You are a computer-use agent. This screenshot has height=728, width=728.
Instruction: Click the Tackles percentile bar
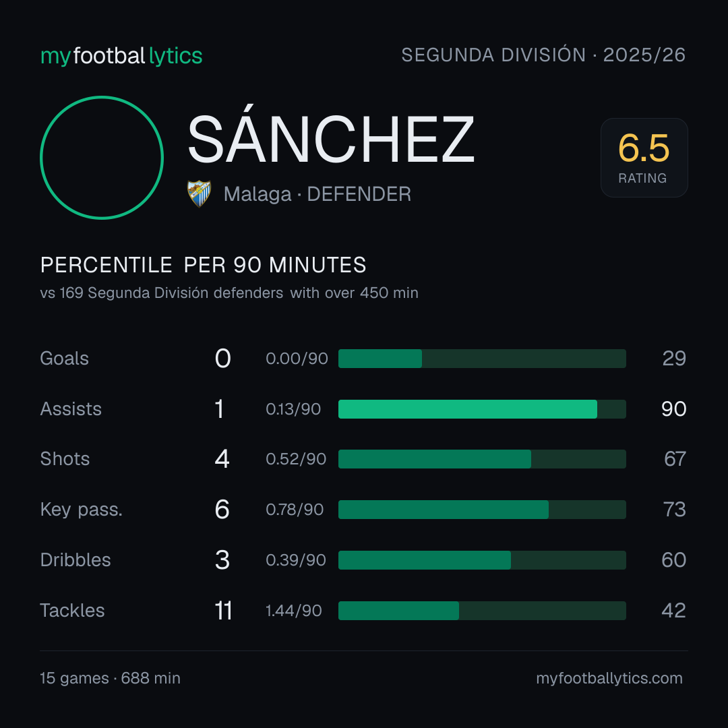(482, 611)
